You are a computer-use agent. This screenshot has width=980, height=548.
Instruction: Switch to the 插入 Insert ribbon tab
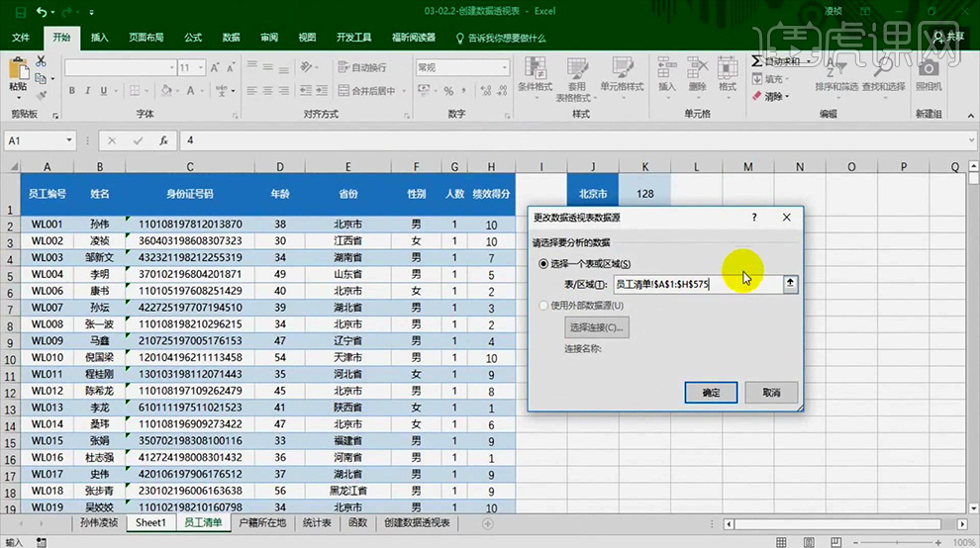pyautogui.click(x=99, y=39)
